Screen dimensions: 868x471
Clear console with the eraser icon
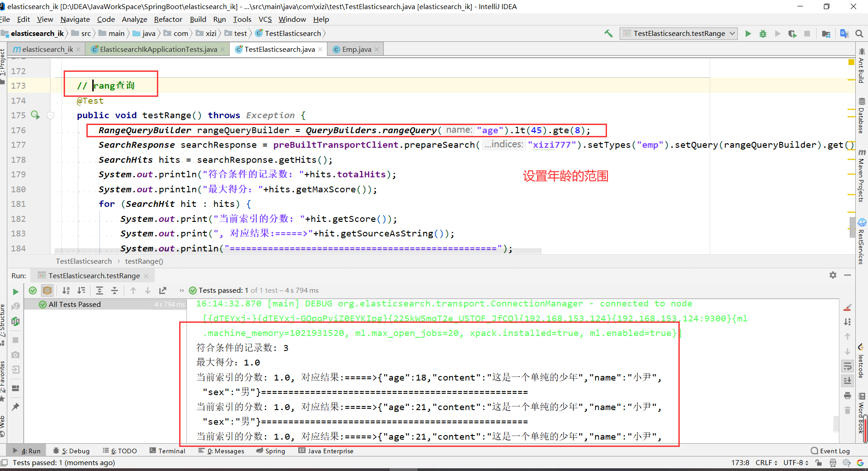[x=848, y=307]
